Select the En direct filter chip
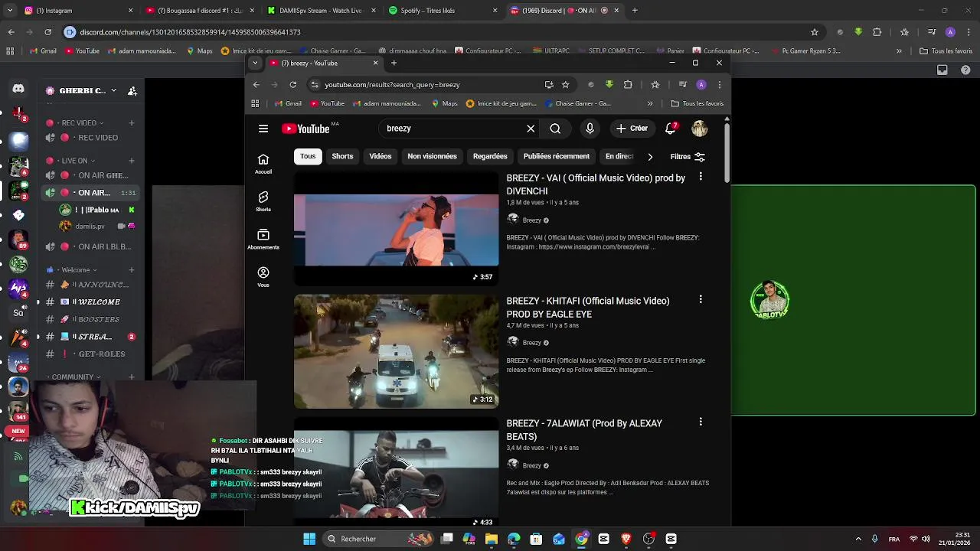 point(619,156)
